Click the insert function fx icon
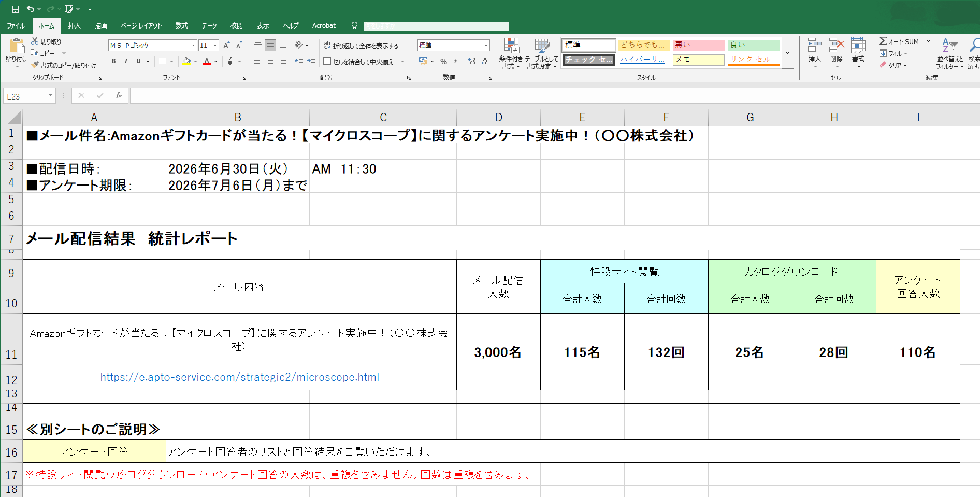 [x=119, y=95]
